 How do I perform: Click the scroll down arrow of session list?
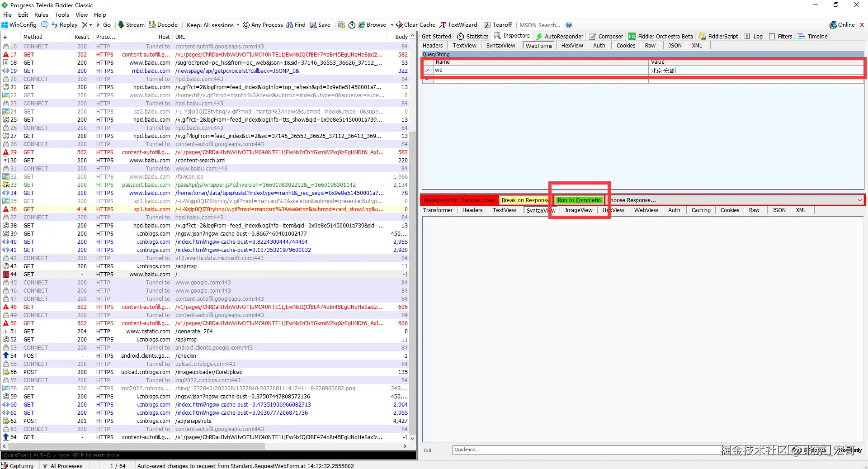click(x=412, y=438)
